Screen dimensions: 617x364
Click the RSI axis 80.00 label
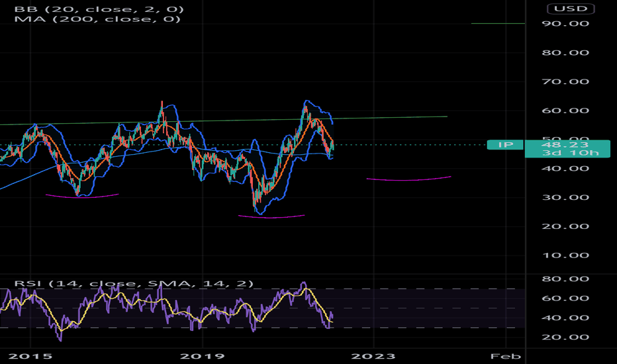565,279
